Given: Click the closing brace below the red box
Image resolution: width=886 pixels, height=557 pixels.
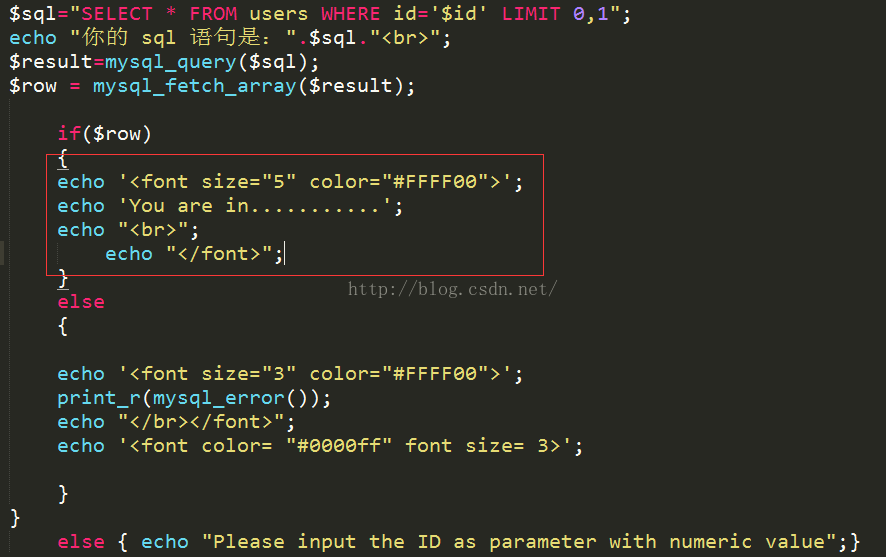Looking at the screenshot, I should [63, 278].
